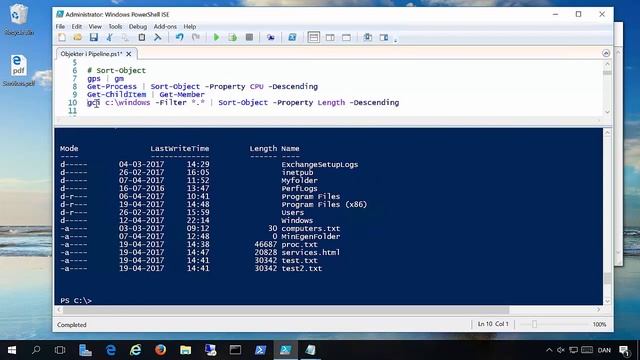Click the zoom slider in status bar
This screenshot has width=640, height=360.
(534, 324)
